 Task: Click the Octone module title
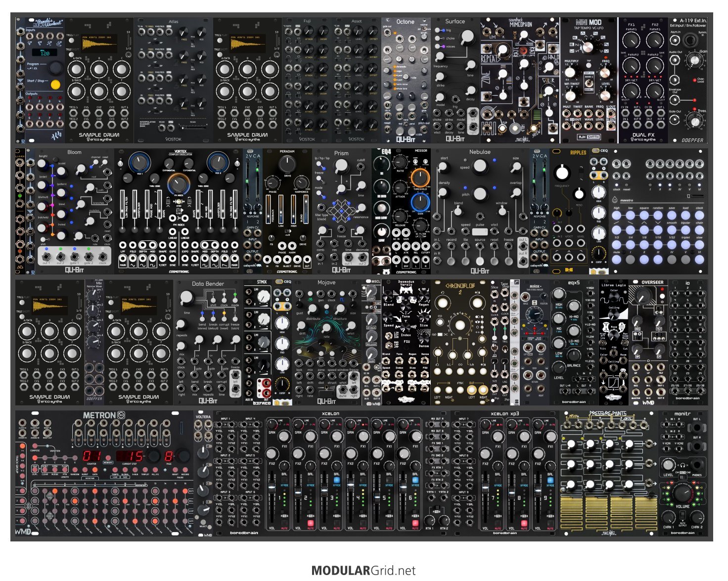pyautogui.click(x=405, y=22)
